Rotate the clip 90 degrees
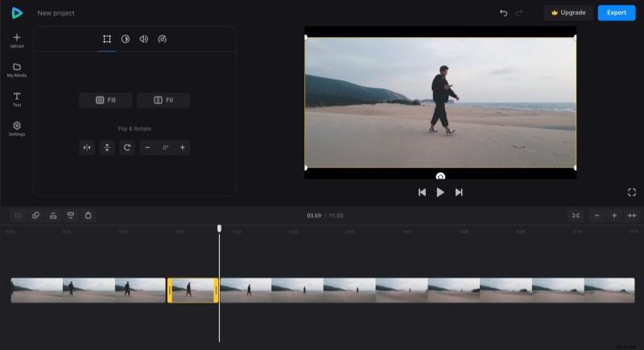The image size is (644, 350). click(x=127, y=148)
